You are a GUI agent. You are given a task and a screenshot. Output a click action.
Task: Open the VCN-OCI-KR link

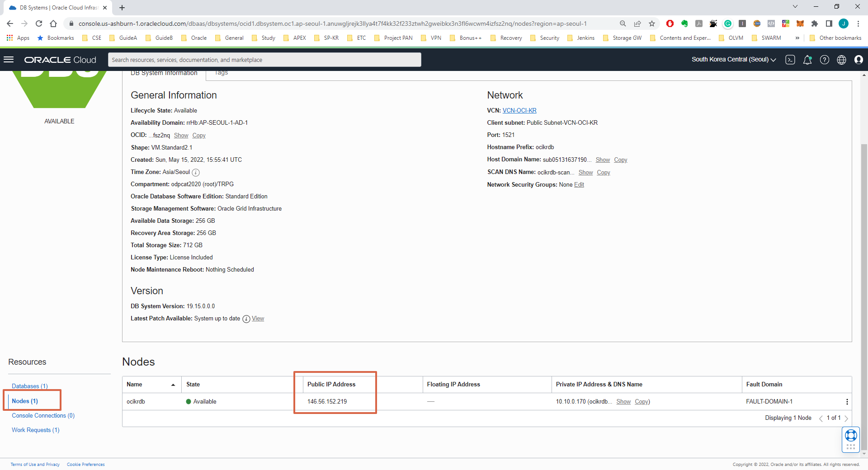click(x=519, y=111)
